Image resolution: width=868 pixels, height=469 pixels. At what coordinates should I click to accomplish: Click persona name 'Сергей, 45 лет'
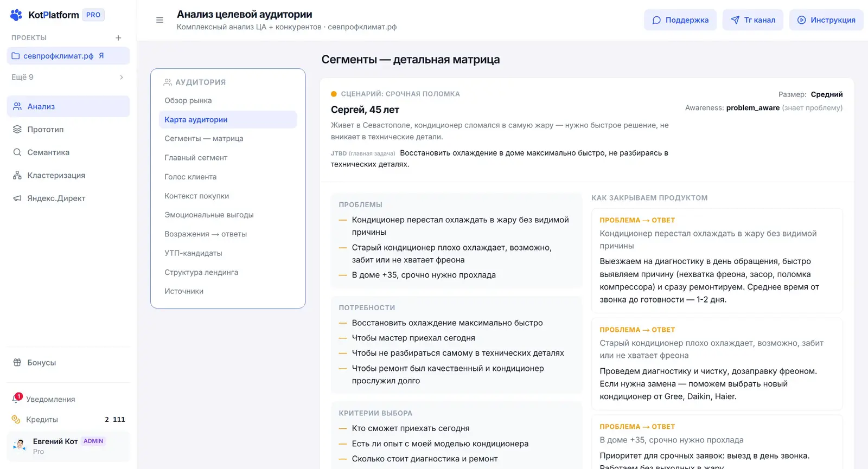(x=365, y=110)
